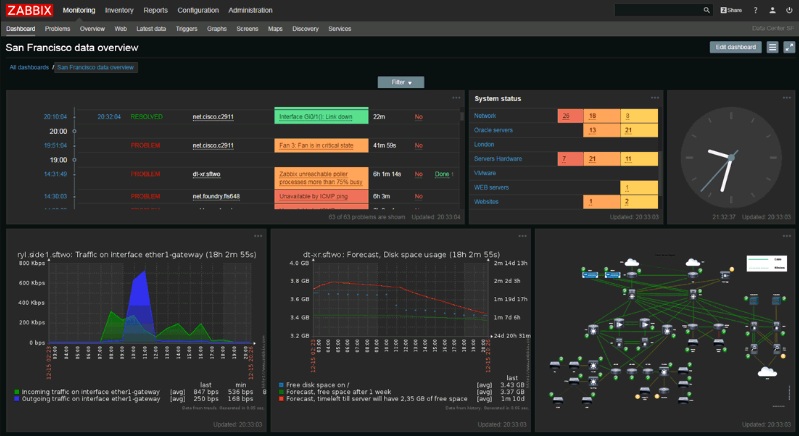This screenshot has height=436, width=799.
Task: Click the large cloud icon in the network map
Action: (767, 371)
